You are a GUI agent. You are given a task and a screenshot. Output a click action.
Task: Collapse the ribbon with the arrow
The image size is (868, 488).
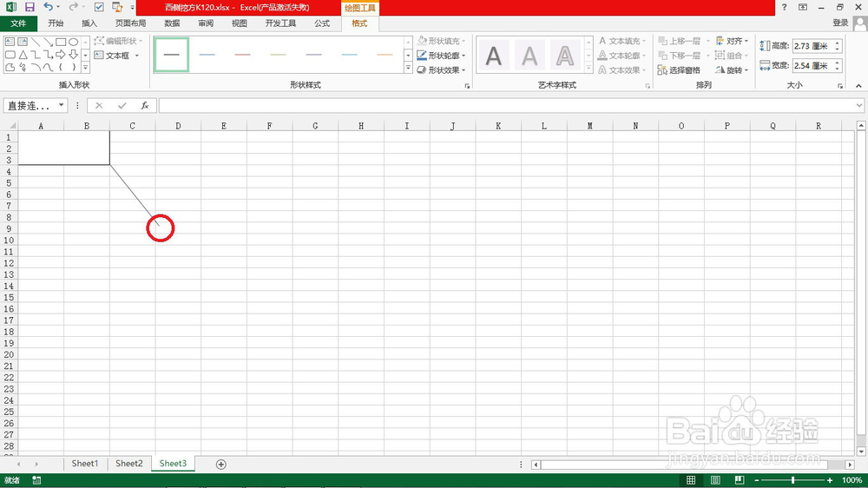(x=858, y=86)
